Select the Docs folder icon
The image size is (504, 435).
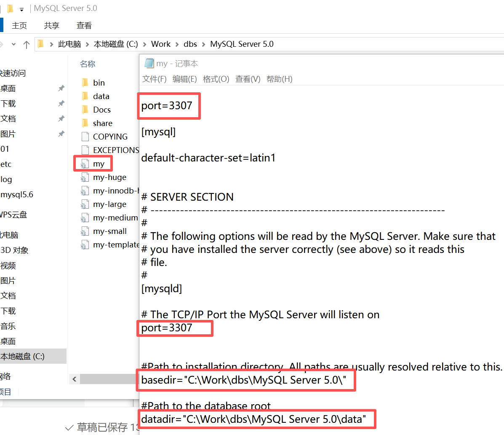pyautogui.click(x=85, y=110)
